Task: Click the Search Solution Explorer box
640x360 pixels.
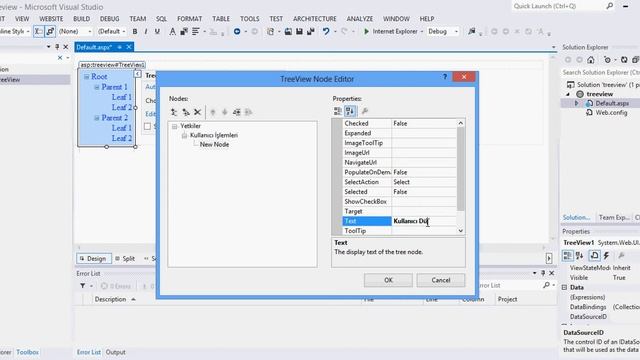Action: 600,72
